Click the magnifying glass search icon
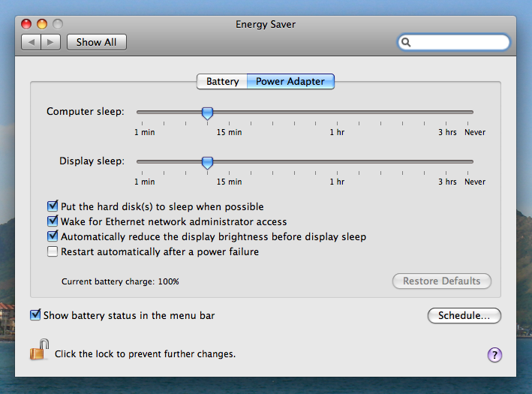532x394 pixels. pos(406,42)
